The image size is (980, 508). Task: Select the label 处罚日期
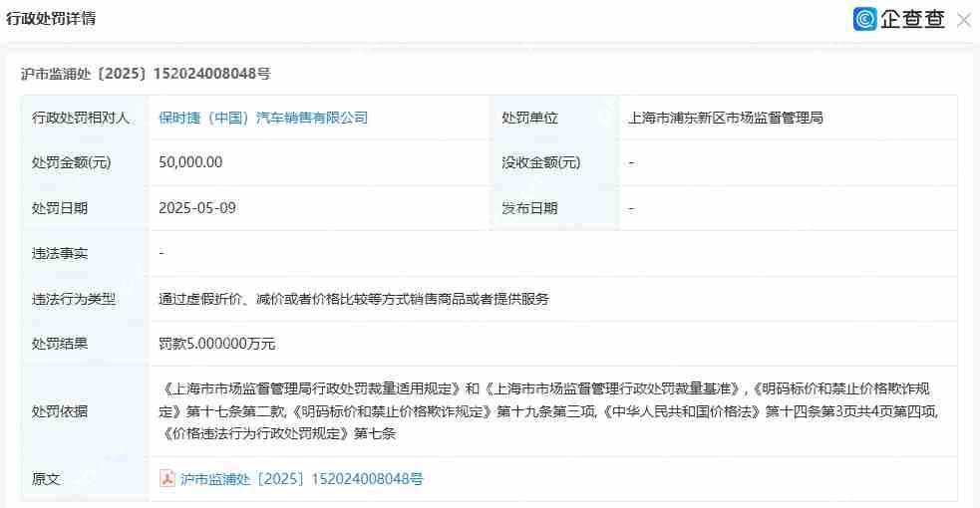tap(60, 208)
